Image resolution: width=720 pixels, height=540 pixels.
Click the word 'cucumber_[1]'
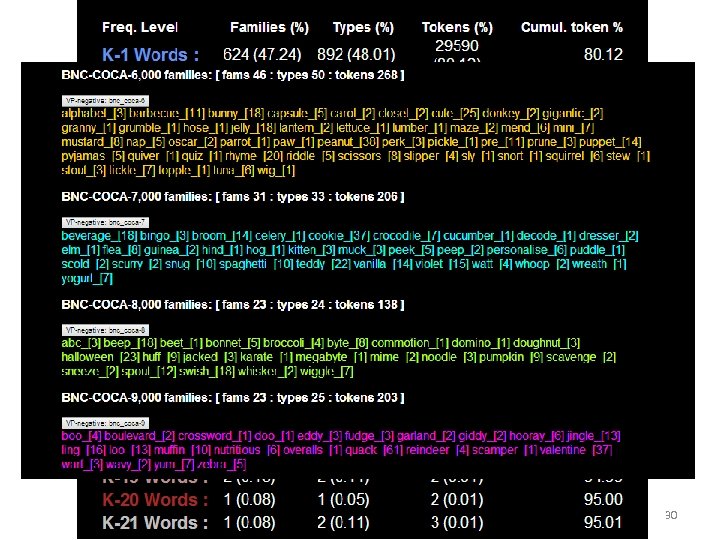pyautogui.click(x=478, y=236)
